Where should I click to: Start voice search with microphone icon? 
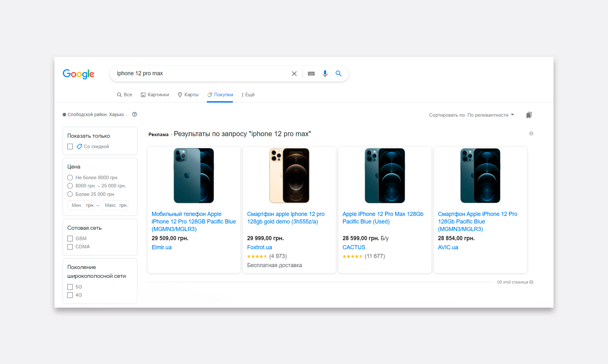coord(325,74)
